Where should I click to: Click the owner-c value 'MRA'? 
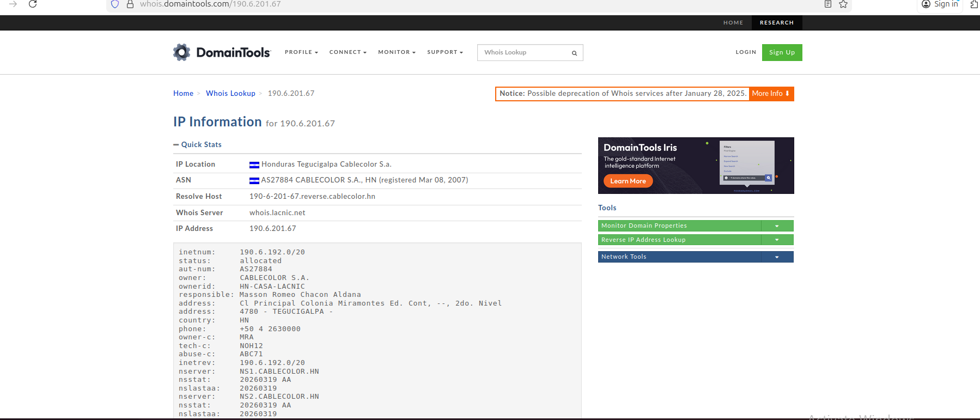247,337
